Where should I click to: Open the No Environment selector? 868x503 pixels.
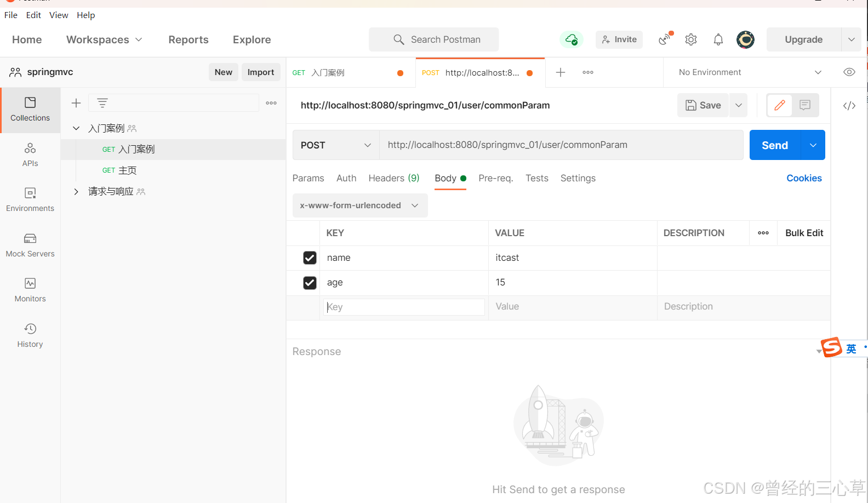(x=750, y=72)
